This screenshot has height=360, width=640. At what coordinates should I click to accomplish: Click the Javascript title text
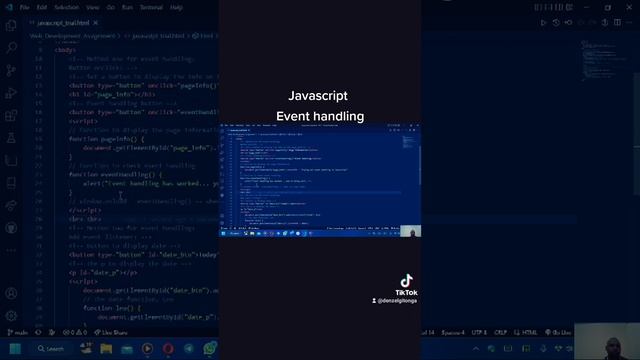click(318, 96)
